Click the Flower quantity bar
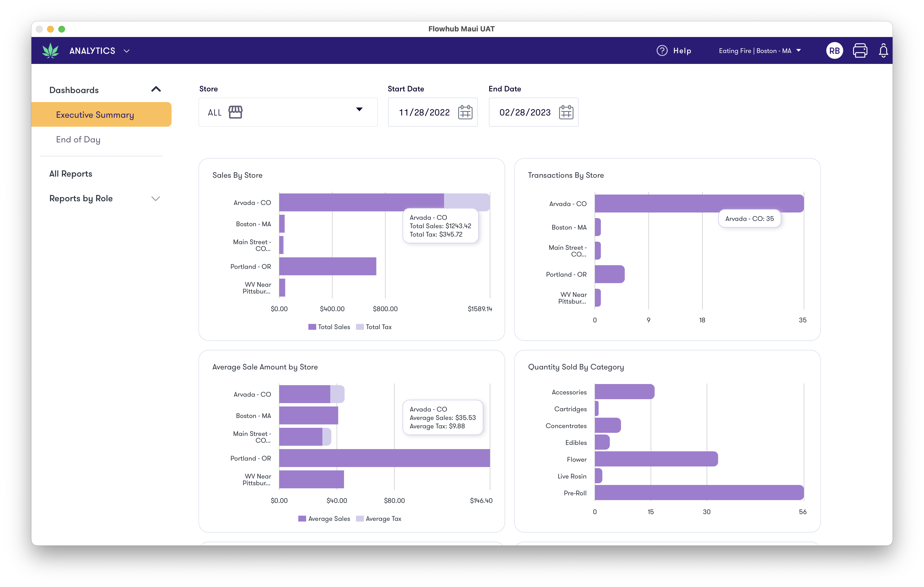 (656, 459)
